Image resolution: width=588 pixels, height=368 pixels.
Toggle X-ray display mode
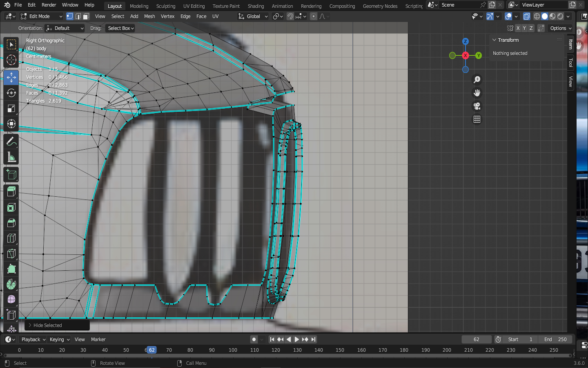526,16
